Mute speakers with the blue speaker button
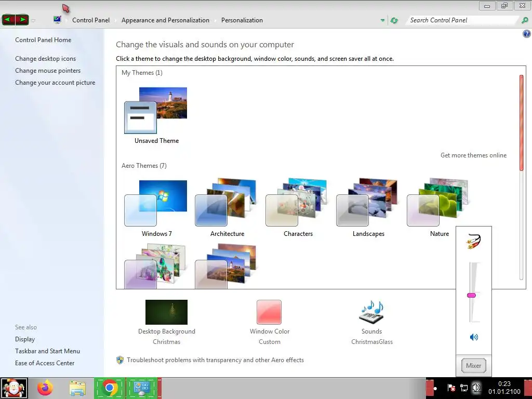 (474, 337)
